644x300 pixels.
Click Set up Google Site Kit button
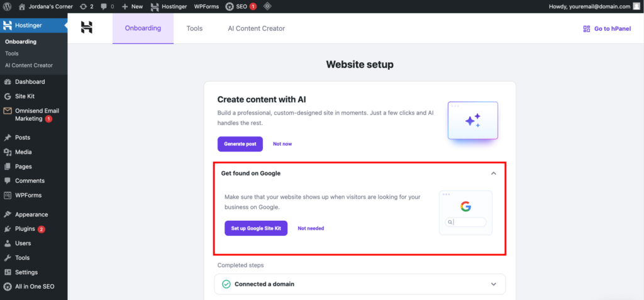(255, 228)
